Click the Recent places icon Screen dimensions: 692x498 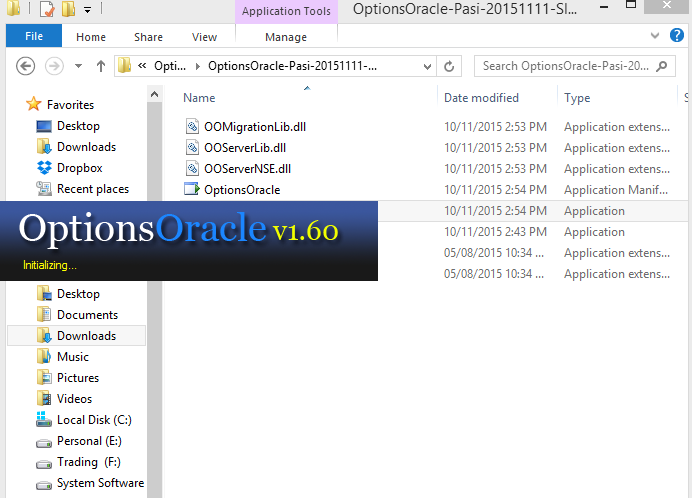tap(44, 189)
